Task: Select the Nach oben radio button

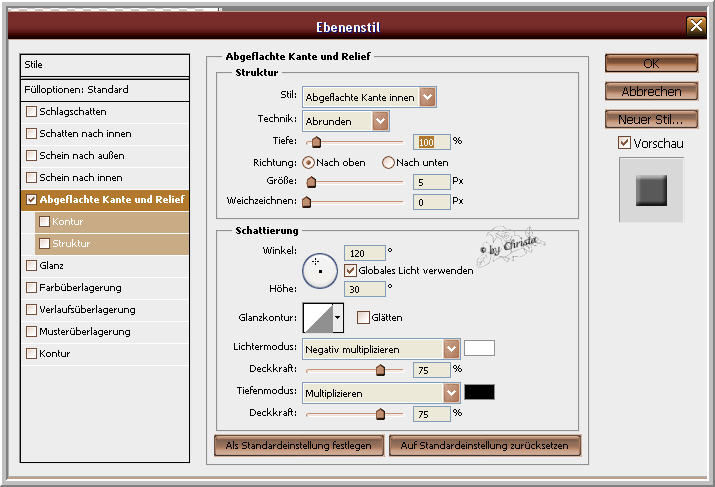Action: click(309, 162)
